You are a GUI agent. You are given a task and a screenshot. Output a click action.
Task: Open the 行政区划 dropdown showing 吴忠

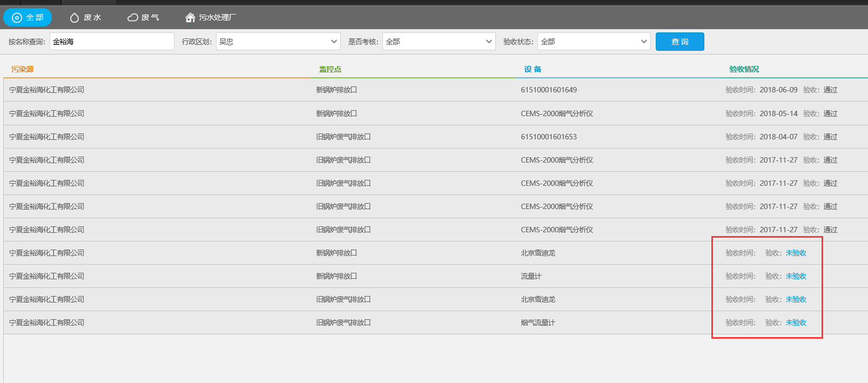pyautogui.click(x=278, y=42)
